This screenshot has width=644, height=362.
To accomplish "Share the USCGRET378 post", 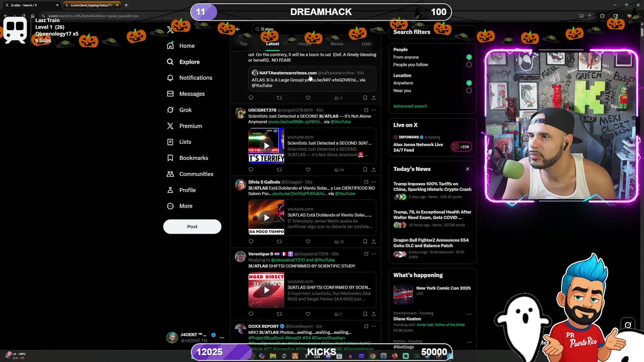I will click(x=373, y=169).
